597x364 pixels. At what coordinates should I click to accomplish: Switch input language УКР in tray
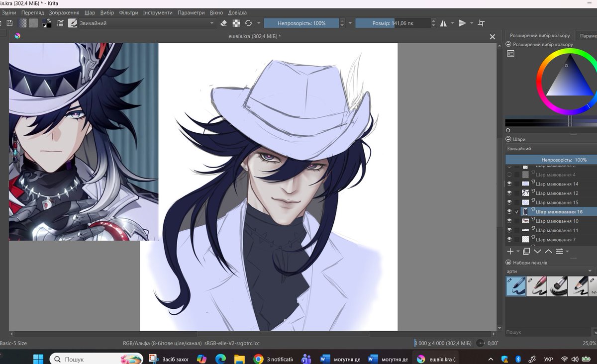tap(548, 359)
